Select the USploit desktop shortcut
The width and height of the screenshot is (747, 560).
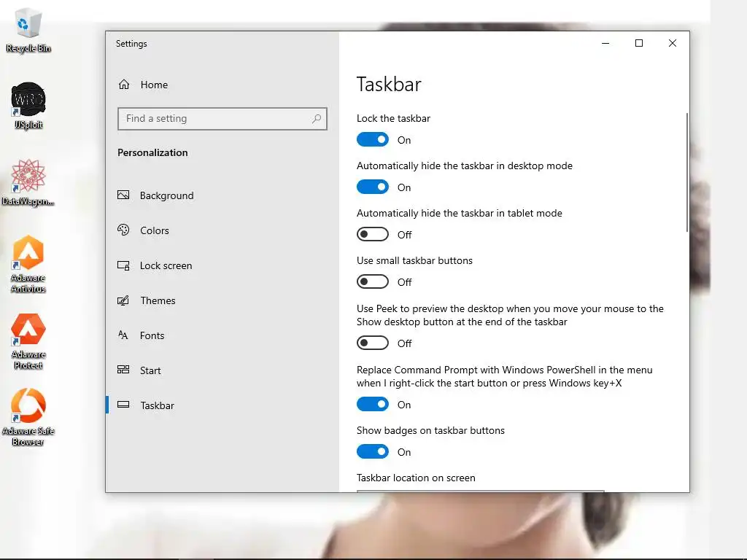pyautogui.click(x=28, y=106)
